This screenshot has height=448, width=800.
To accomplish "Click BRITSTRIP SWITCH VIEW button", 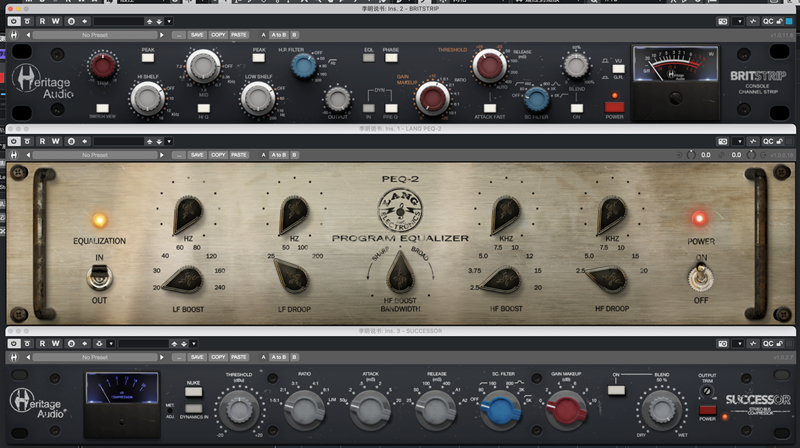I will pyautogui.click(x=103, y=108).
